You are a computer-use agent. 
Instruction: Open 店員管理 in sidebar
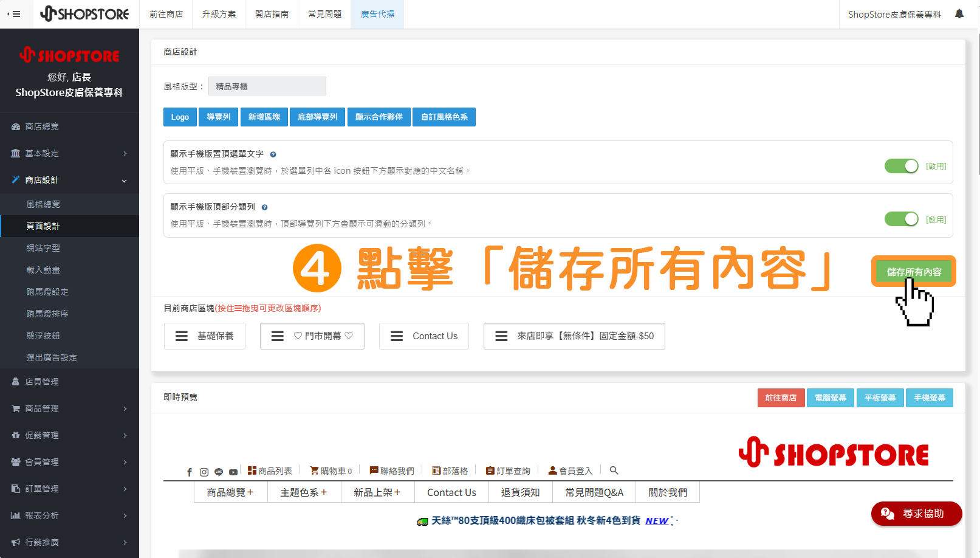coord(69,382)
